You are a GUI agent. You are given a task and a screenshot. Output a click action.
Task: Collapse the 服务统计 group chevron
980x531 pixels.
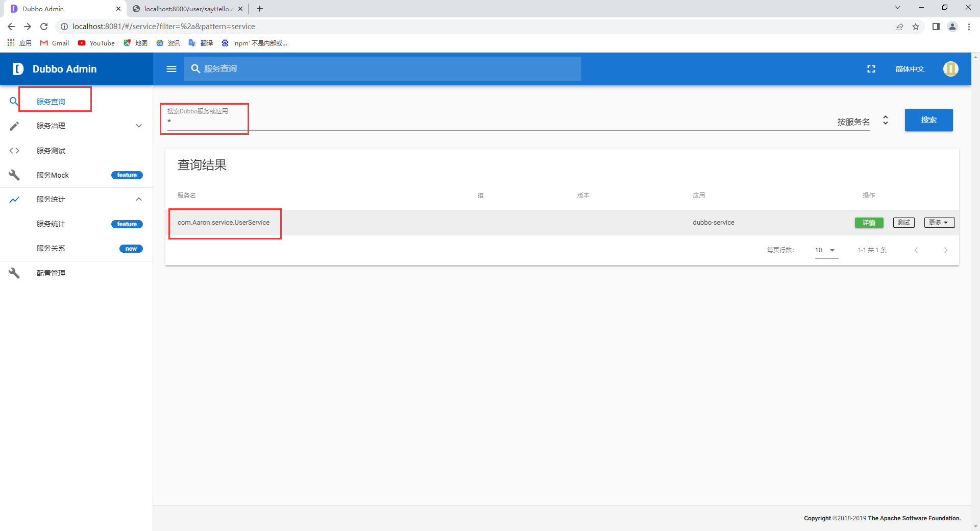click(x=139, y=199)
